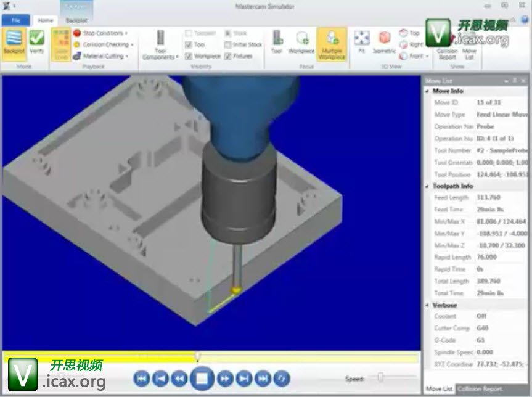Toggle the Color Loop button
532x397 pixels.
tap(61, 44)
